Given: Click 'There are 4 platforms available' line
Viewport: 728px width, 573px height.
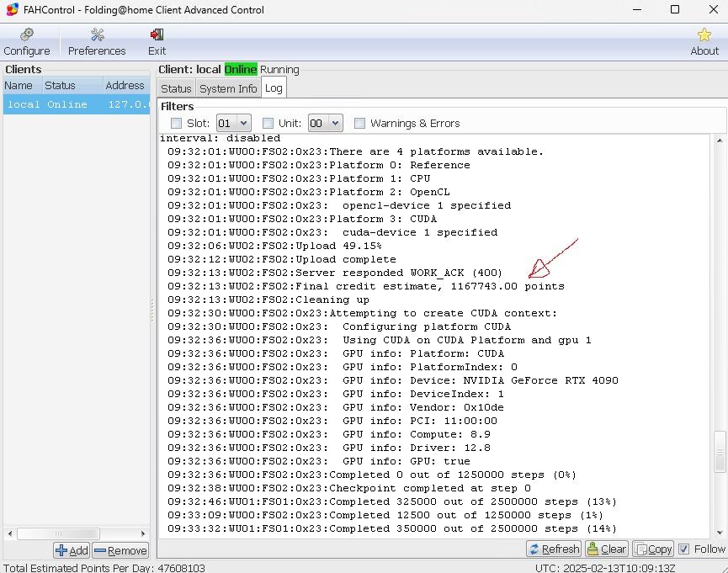Looking at the screenshot, I should coord(355,151).
